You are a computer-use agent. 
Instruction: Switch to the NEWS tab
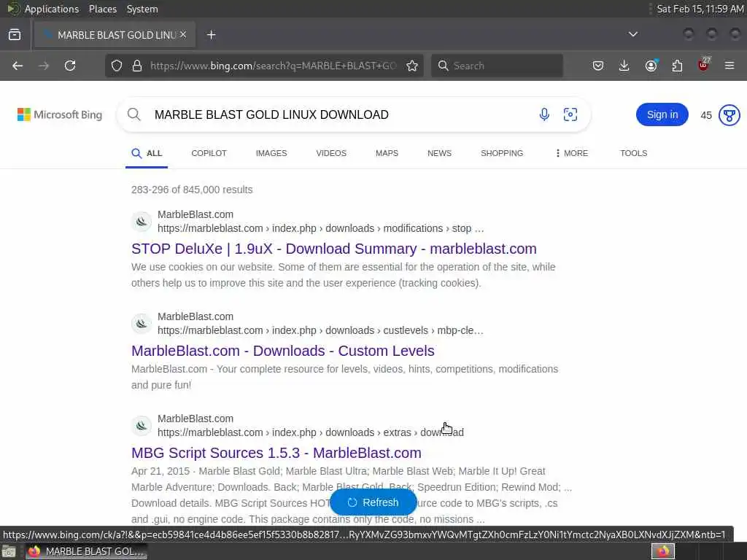[439, 153]
